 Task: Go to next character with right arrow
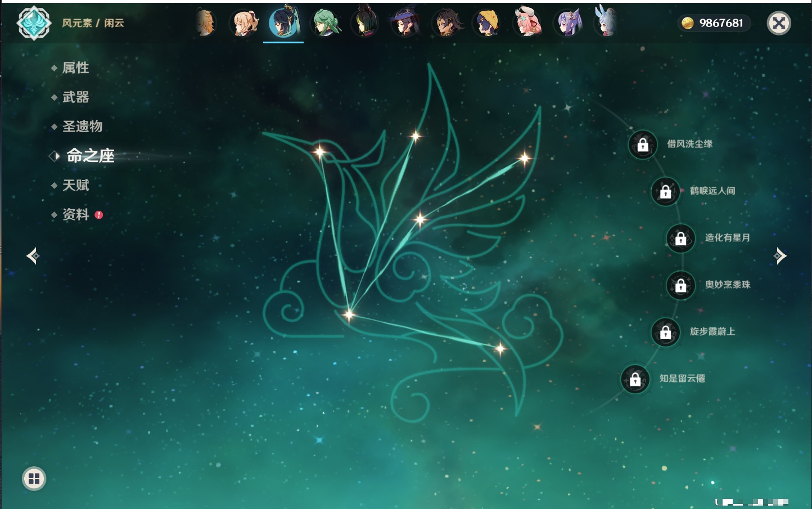780,256
